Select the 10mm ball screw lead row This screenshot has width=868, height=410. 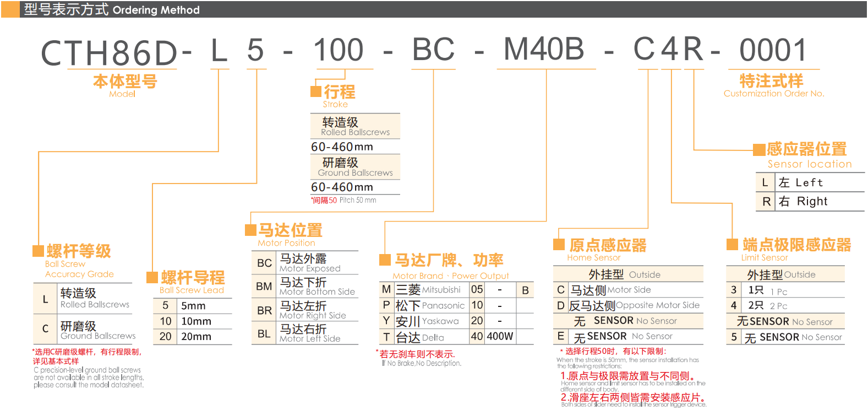tap(192, 321)
